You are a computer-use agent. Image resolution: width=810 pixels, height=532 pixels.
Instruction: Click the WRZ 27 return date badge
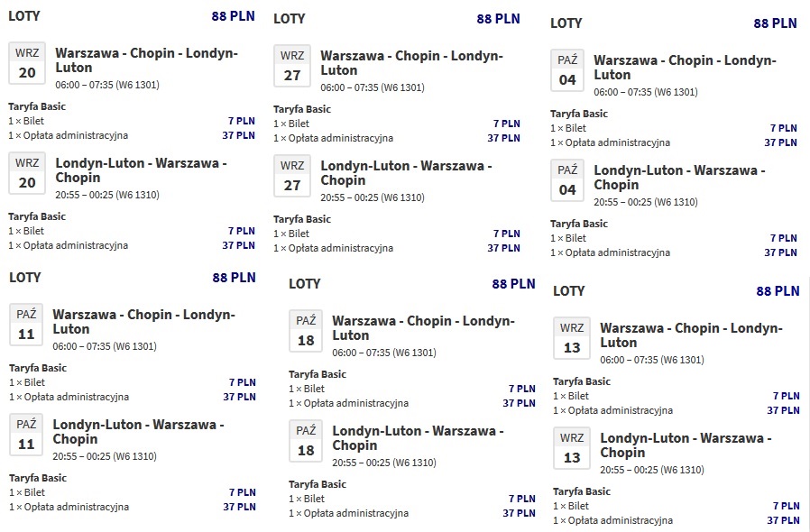point(292,176)
